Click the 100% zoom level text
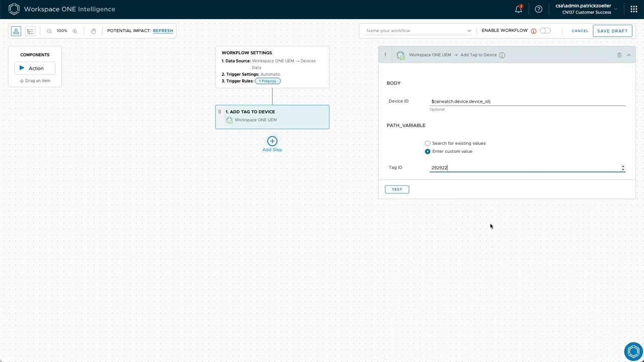644x362 pixels. (x=62, y=31)
